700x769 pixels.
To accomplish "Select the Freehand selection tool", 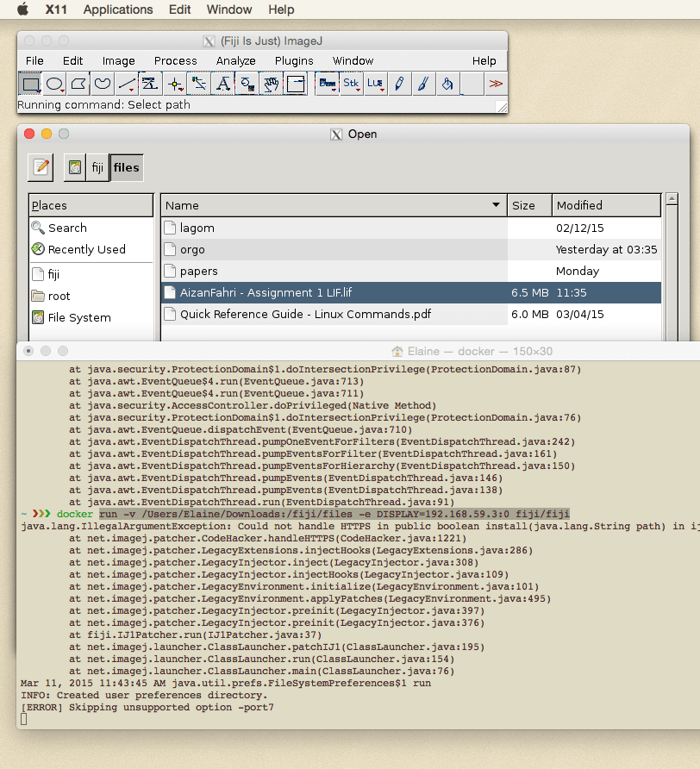I will click(103, 84).
